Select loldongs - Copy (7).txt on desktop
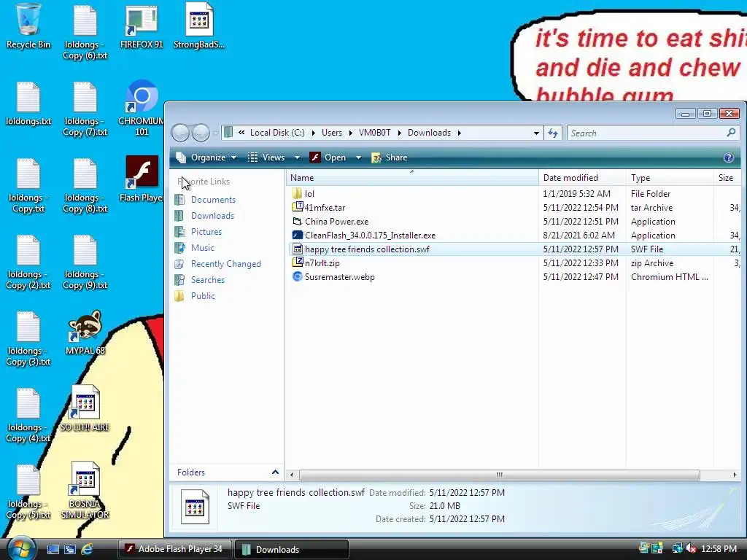The image size is (747, 560). click(85, 109)
